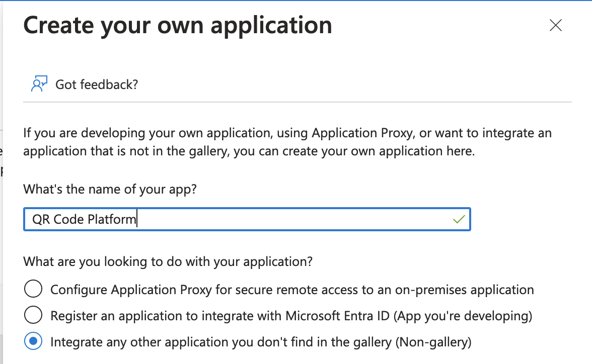Select the Register an application radio button
592x364 pixels.
(x=33, y=315)
